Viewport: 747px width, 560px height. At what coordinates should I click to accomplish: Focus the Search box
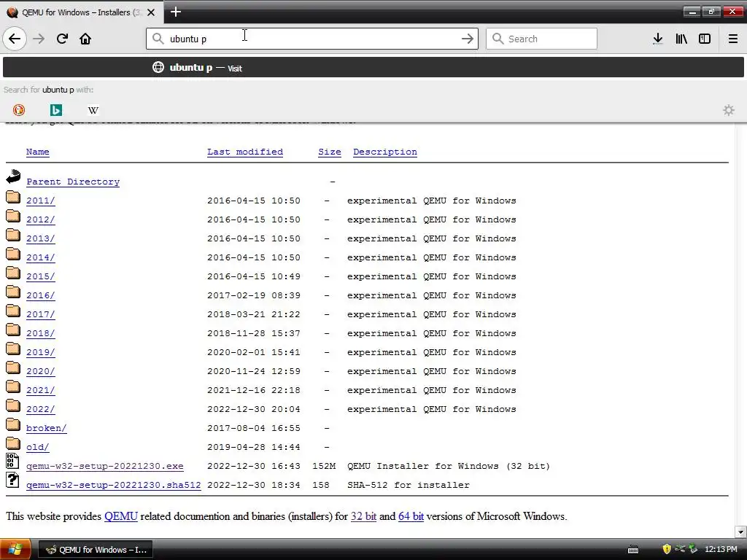541,39
